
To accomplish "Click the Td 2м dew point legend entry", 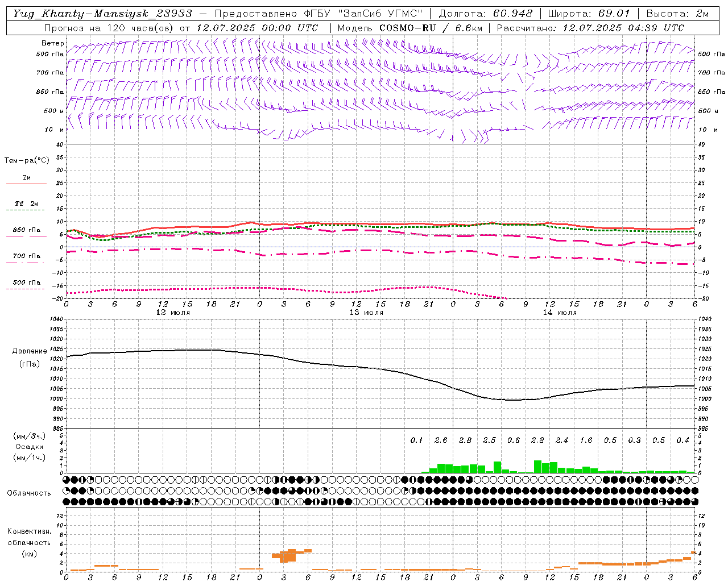I will point(27,203).
